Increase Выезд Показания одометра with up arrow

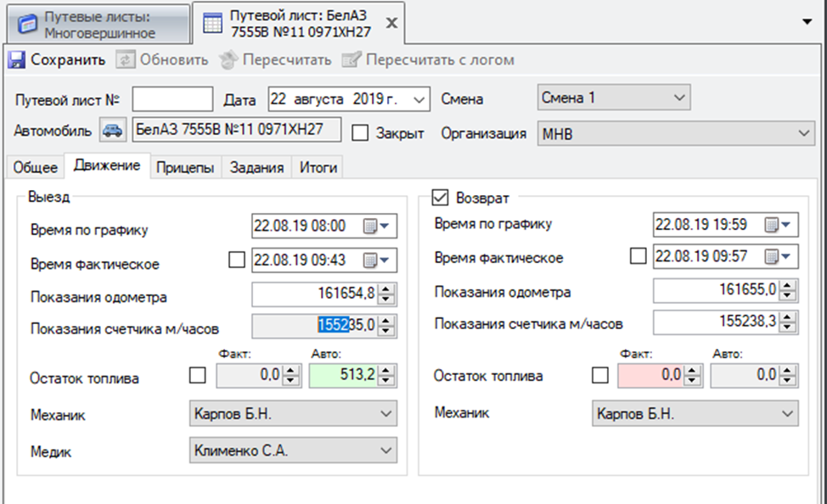386,291
